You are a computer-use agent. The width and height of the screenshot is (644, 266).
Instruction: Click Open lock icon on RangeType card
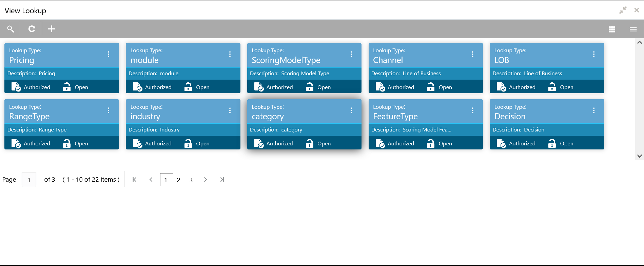[x=67, y=144]
